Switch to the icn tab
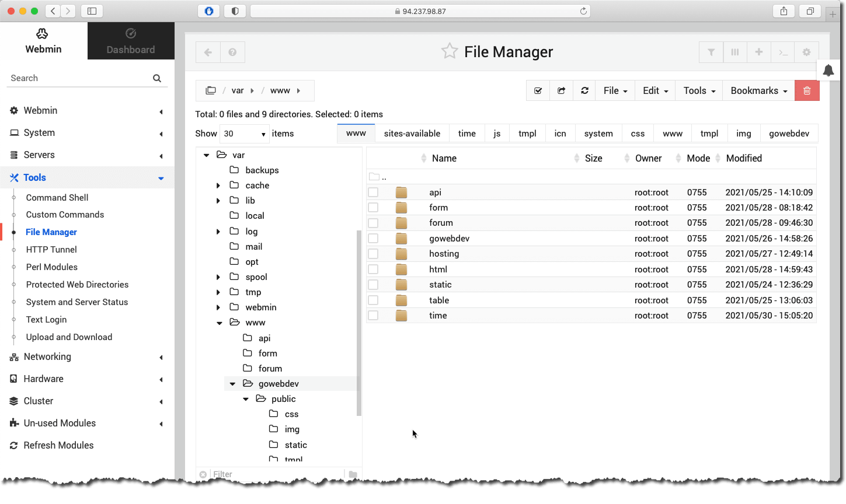The height and width of the screenshot is (504, 846). tap(560, 134)
